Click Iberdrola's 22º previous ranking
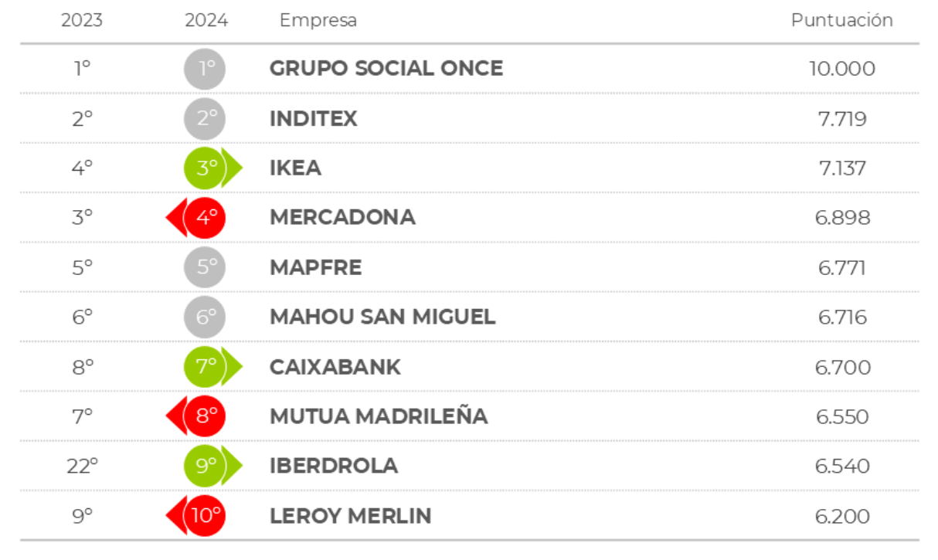Image resolution: width=938 pixels, height=560 pixels. click(83, 466)
